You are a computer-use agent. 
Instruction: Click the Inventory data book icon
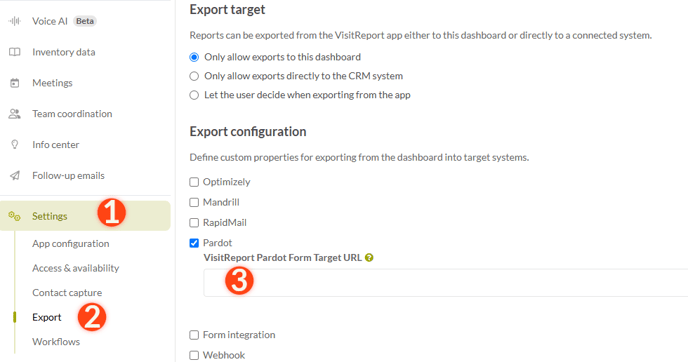pyautogui.click(x=14, y=52)
